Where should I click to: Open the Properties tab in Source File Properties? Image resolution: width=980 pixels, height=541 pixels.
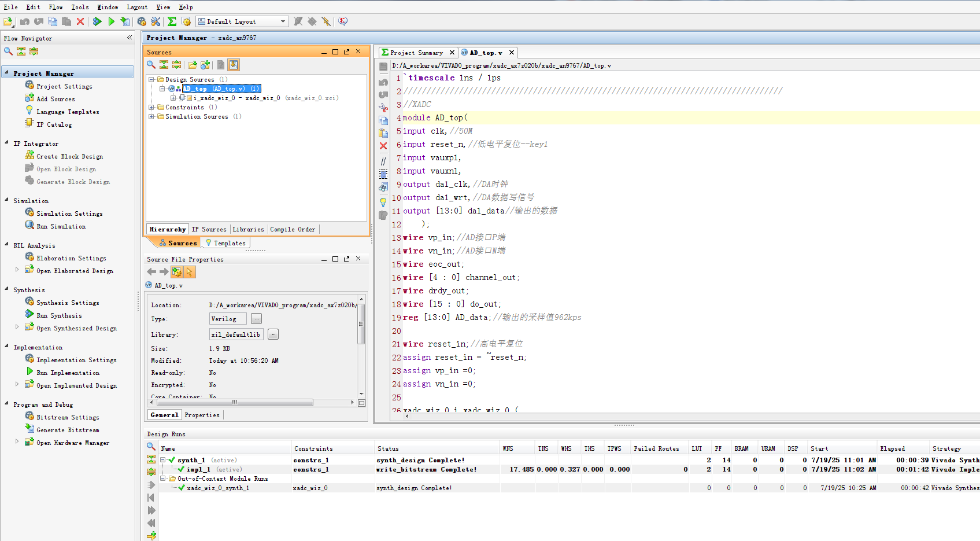click(x=202, y=415)
